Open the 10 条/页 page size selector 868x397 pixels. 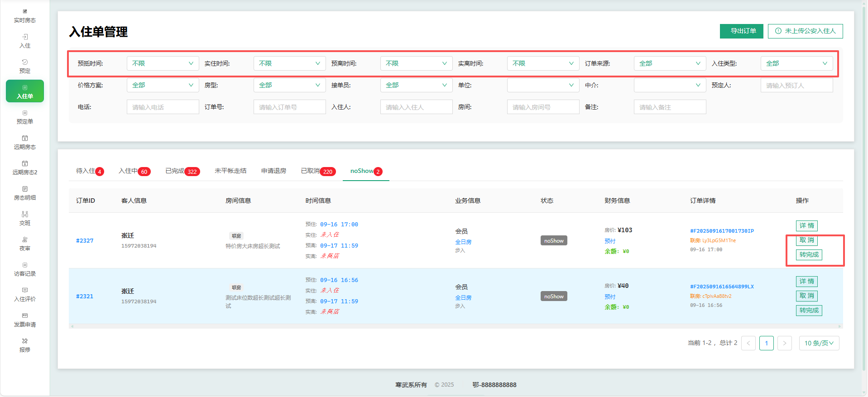(x=819, y=343)
